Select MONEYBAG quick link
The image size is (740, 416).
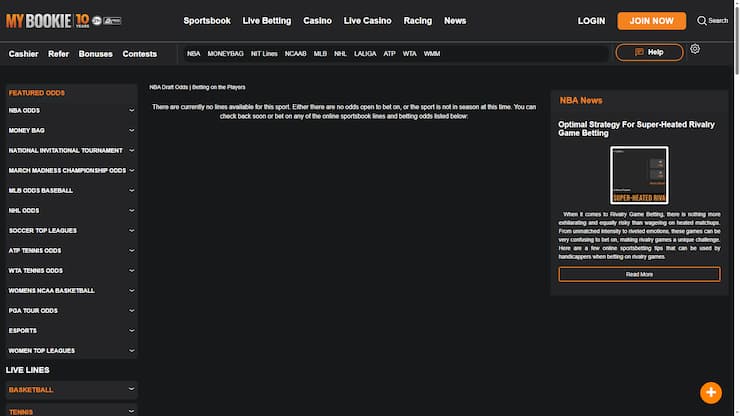[x=226, y=54]
